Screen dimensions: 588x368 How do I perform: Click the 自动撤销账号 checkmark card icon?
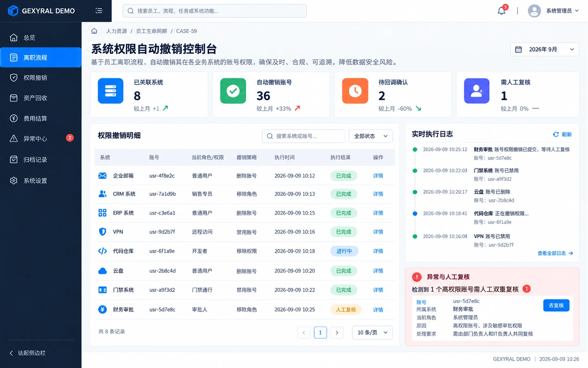(x=233, y=91)
